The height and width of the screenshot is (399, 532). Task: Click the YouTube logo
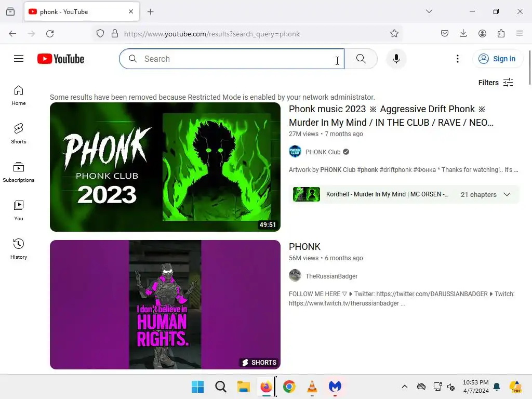pos(61,59)
